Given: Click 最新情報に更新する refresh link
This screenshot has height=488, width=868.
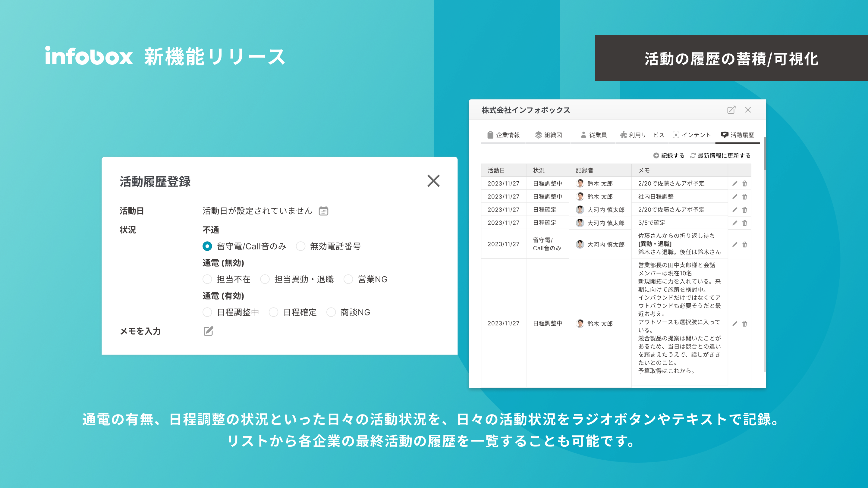Looking at the screenshot, I should [720, 156].
